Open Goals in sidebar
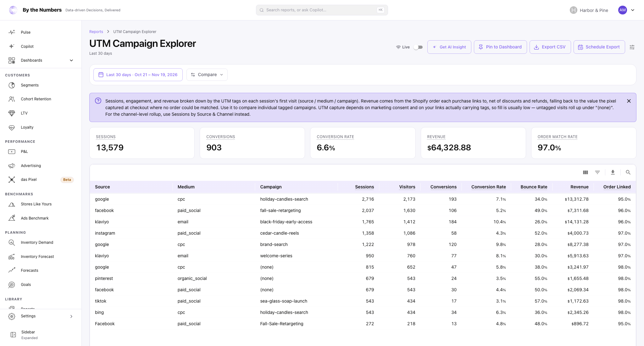 41,285
